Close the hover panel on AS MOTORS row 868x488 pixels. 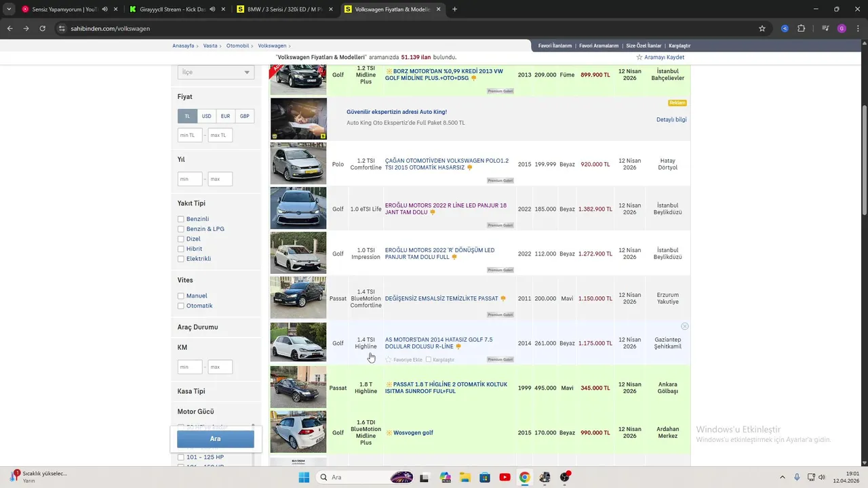(685, 327)
